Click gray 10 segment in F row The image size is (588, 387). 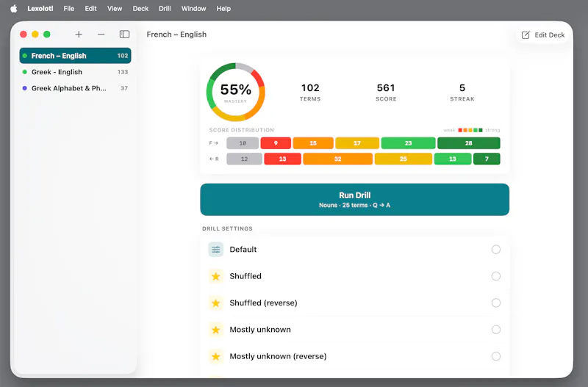pyautogui.click(x=243, y=143)
